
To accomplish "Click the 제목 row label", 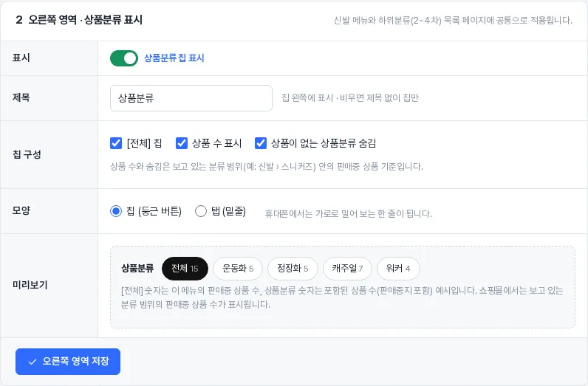I will [x=21, y=98].
